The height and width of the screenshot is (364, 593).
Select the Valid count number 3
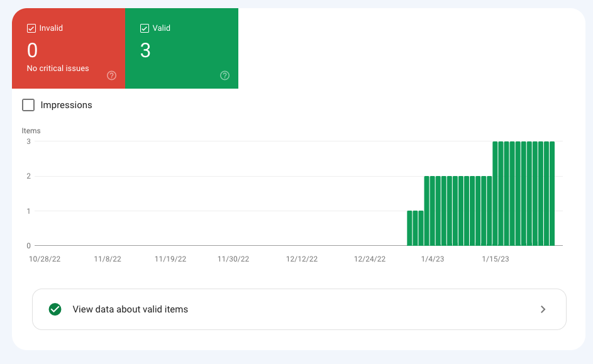tap(145, 50)
